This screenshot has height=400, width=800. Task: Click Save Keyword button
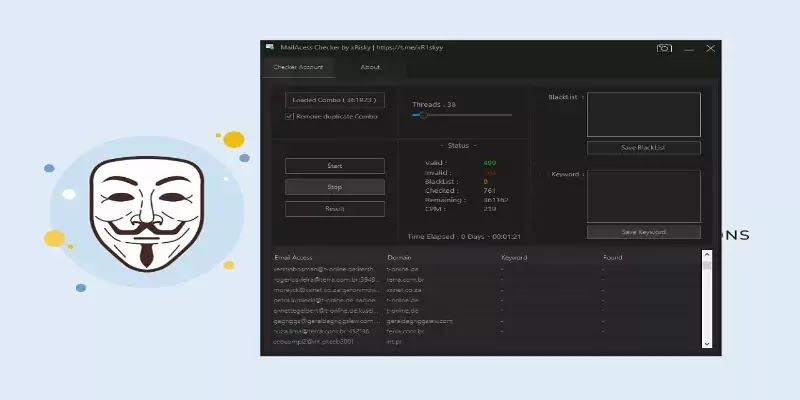point(644,232)
